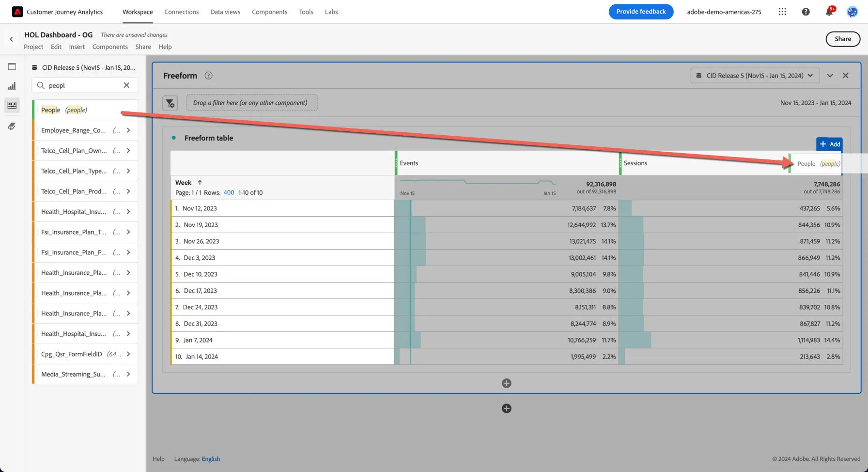
Task: Sort by the Week column arrow
Action: [200, 183]
